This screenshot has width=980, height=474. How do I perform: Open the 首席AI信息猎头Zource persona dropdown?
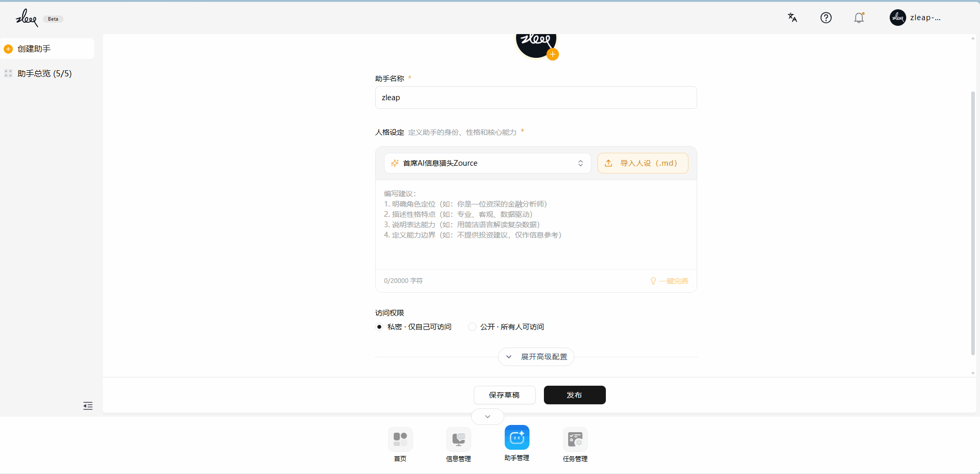point(488,163)
